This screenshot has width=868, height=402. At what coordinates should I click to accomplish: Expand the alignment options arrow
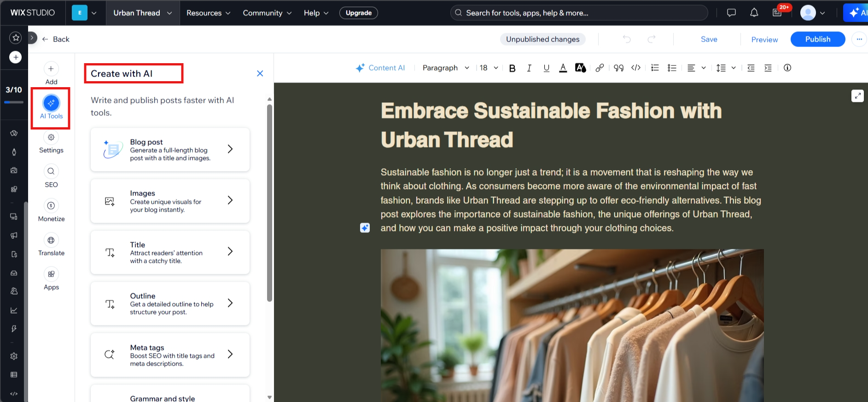coord(704,68)
